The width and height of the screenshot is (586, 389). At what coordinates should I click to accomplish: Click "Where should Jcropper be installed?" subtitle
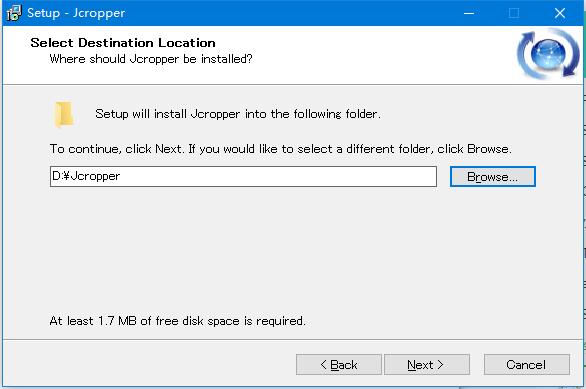click(x=151, y=59)
